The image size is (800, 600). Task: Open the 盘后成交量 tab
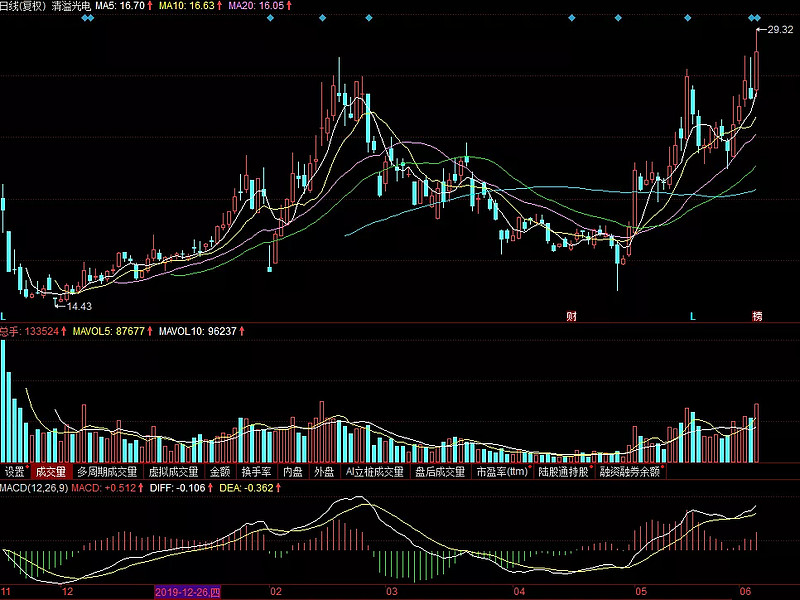pos(440,471)
